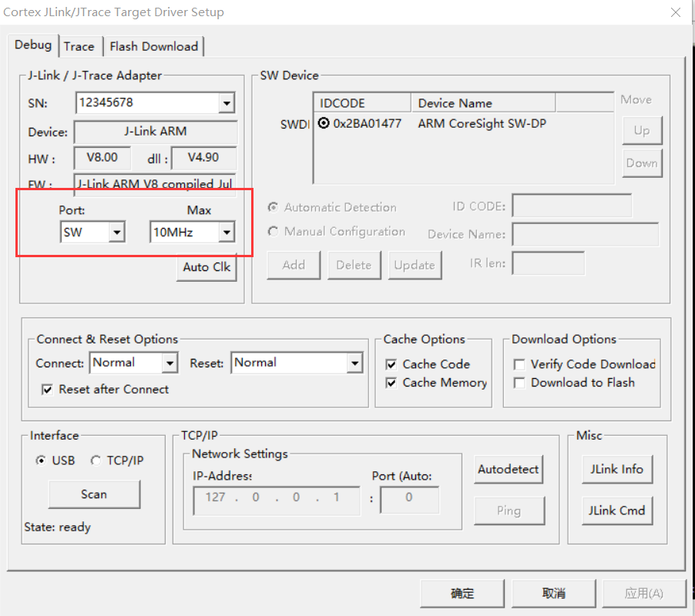Viewport: 695px width, 616px height.
Task: Click the Auto Clk button
Action: (206, 267)
